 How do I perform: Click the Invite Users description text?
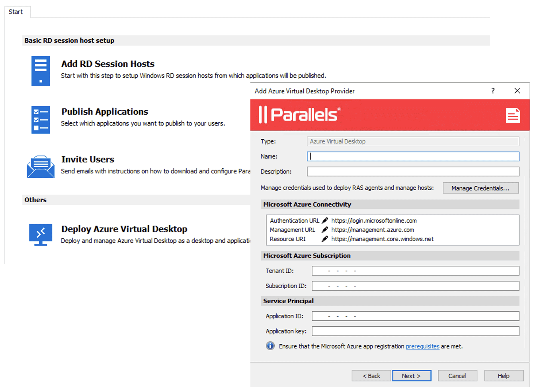(156, 171)
